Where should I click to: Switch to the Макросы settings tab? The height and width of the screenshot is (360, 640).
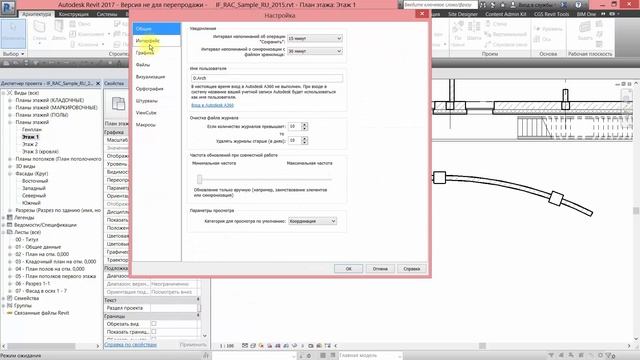tap(156, 125)
